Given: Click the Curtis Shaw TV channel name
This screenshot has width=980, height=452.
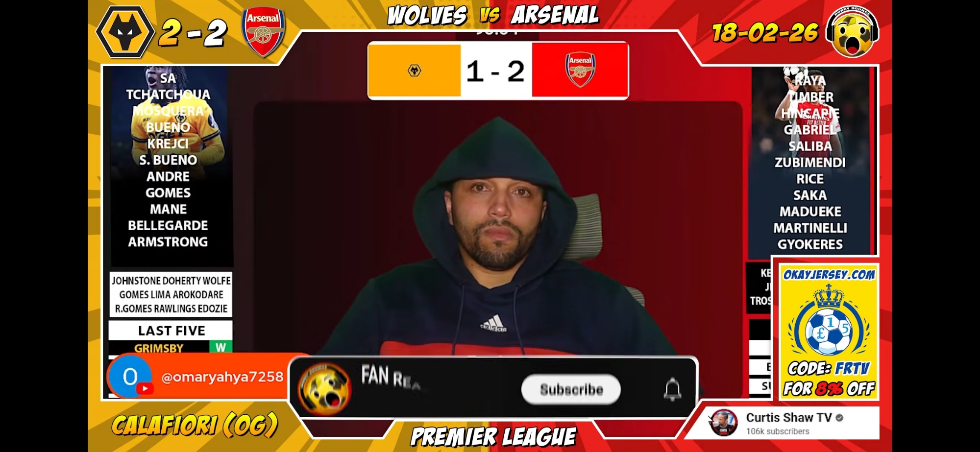Looking at the screenshot, I should pyautogui.click(x=788, y=417).
